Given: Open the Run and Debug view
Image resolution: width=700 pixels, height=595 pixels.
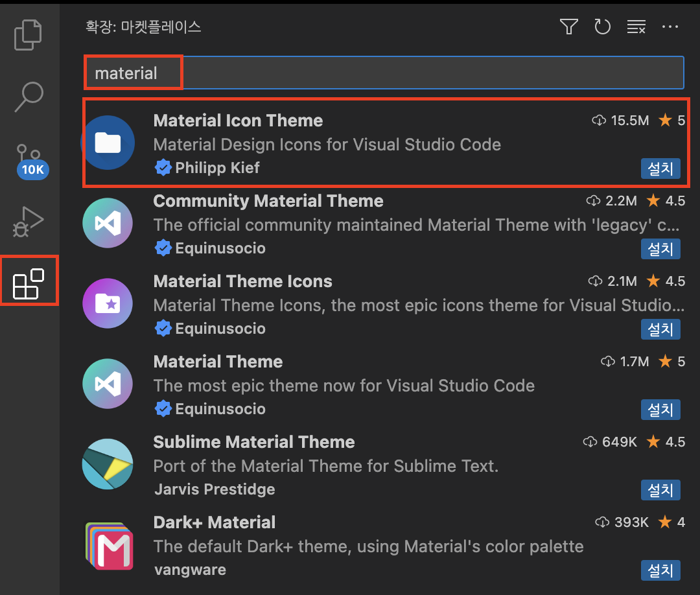Looking at the screenshot, I should tap(28, 222).
